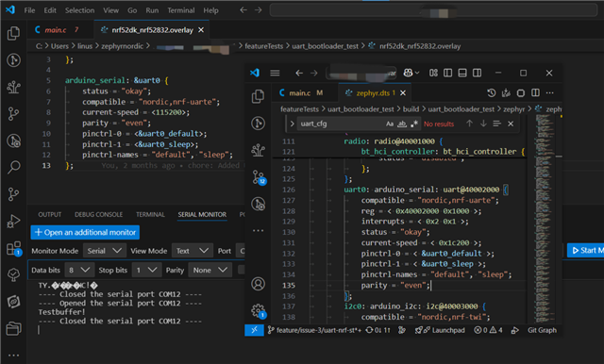Open the folders icon in back window activity bar
This screenshot has height=364, width=604.
pyautogui.click(x=13, y=328)
